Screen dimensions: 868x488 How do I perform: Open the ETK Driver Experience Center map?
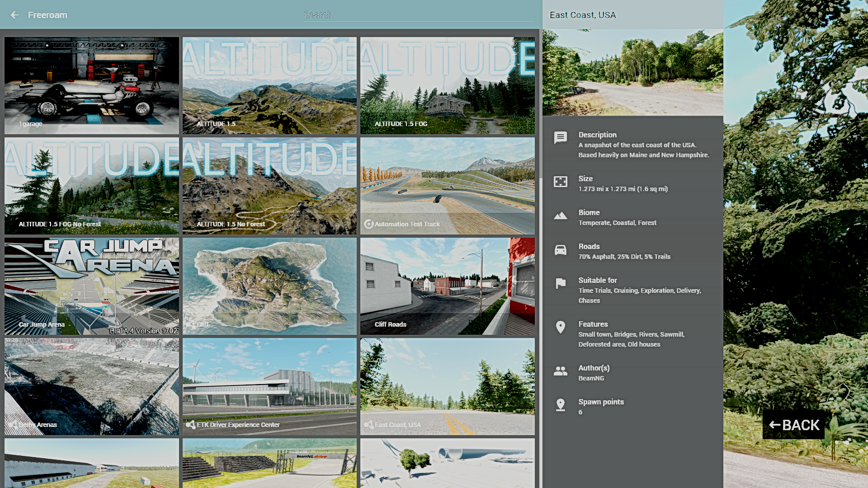(x=269, y=386)
